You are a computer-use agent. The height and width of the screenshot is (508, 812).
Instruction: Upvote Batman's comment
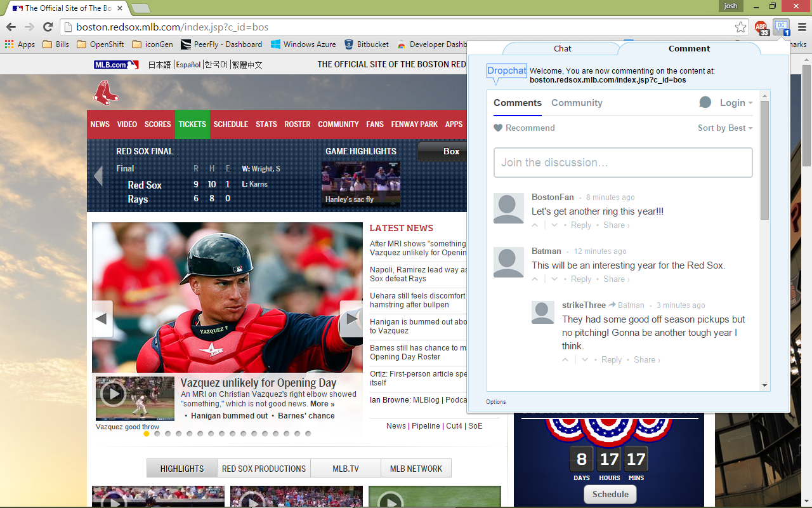point(535,279)
